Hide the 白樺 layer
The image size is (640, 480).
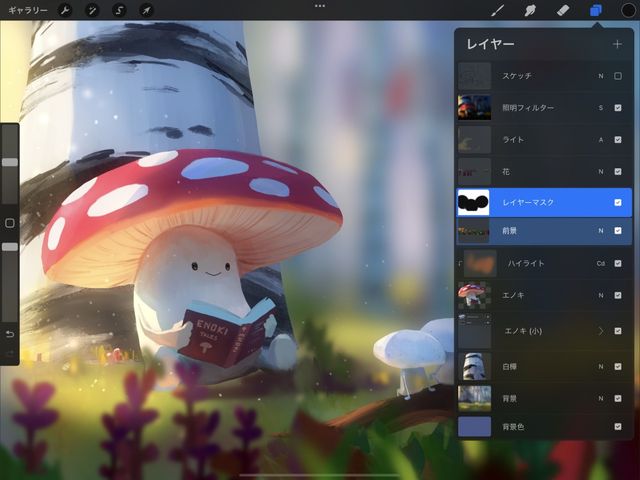(618, 367)
